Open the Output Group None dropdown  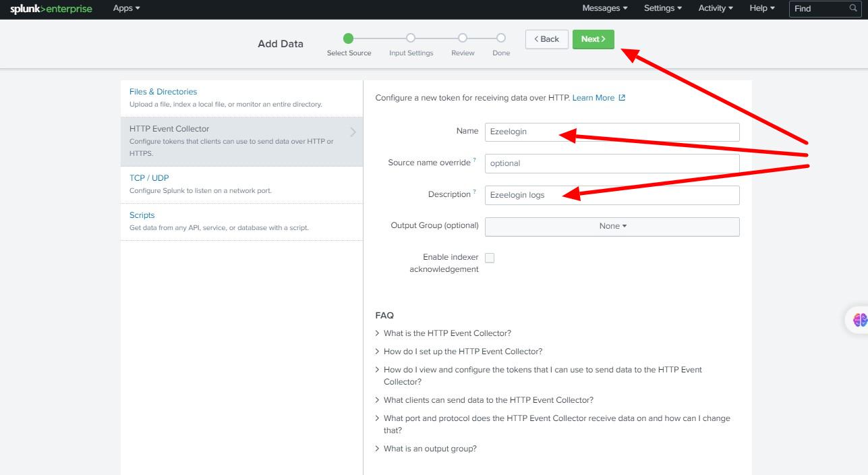612,227
